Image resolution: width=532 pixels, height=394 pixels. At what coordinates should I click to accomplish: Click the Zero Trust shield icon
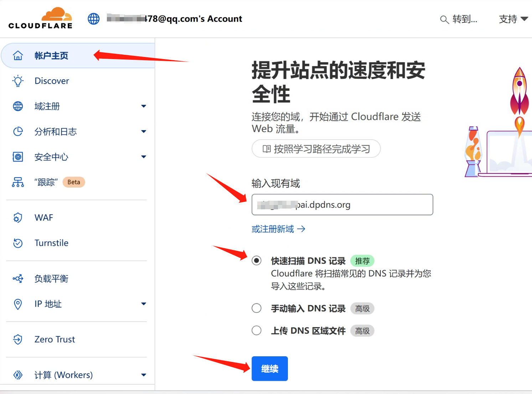[18, 339]
